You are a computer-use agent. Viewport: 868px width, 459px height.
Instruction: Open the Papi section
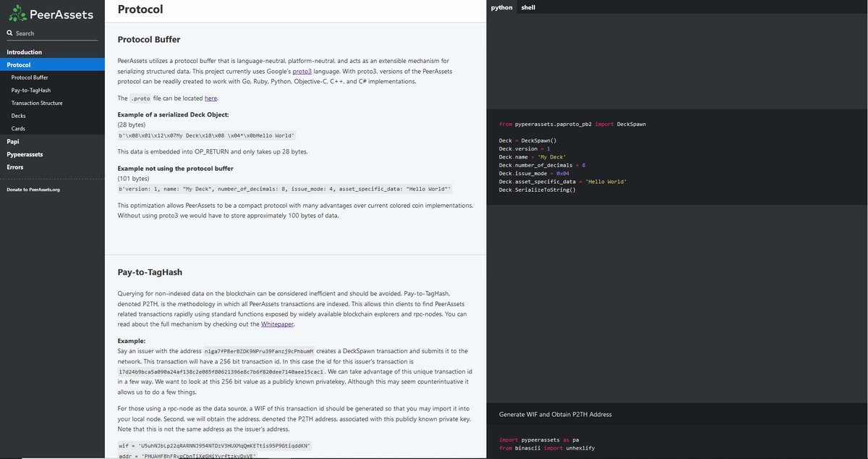[13, 141]
